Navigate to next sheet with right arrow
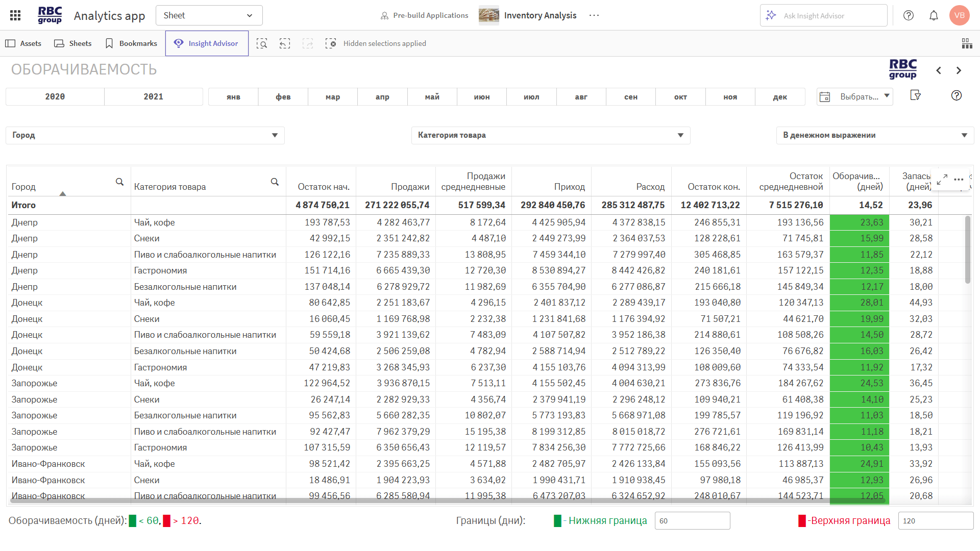980x551 pixels. pos(959,70)
